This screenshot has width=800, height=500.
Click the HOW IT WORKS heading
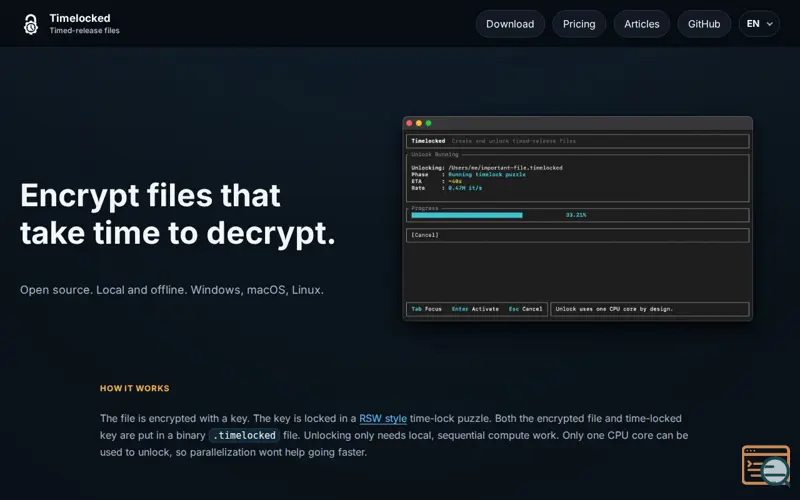click(135, 388)
